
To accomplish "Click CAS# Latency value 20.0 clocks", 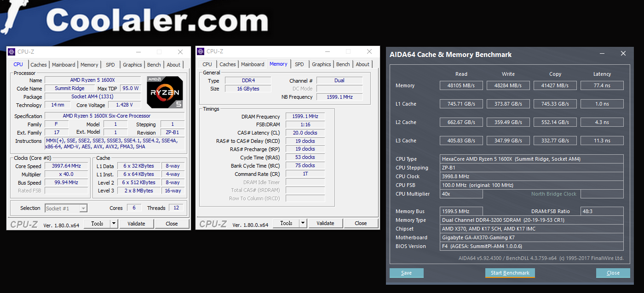I will coord(305,133).
